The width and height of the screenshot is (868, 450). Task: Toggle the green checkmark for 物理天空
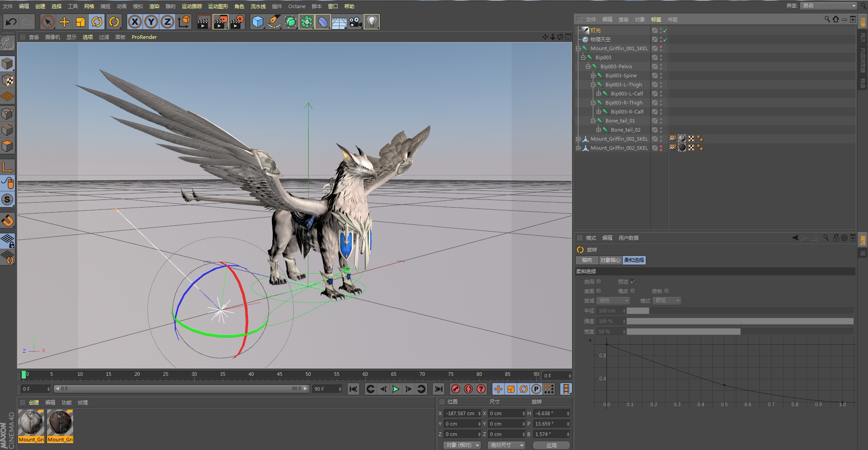click(x=665, y=39)
